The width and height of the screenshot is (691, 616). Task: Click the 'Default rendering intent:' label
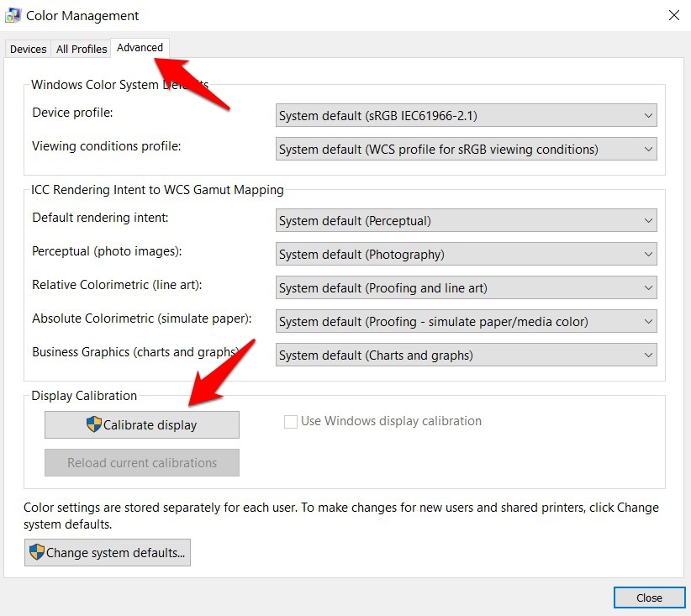(x=100, y=217)
